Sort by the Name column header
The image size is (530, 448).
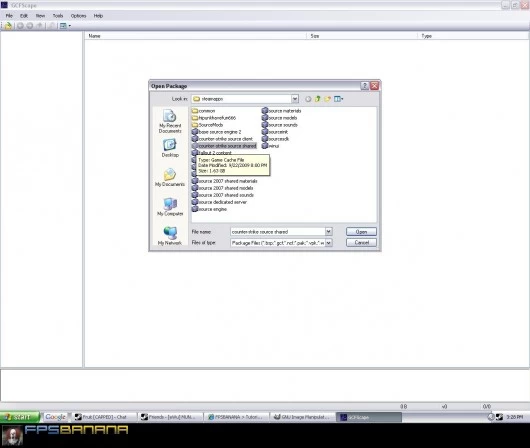[195, 36]
